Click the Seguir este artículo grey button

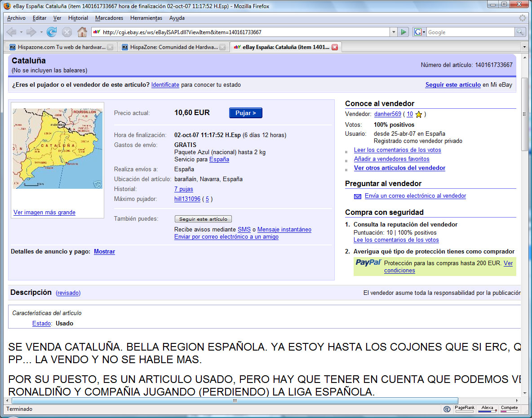click(x=203, y=219)
